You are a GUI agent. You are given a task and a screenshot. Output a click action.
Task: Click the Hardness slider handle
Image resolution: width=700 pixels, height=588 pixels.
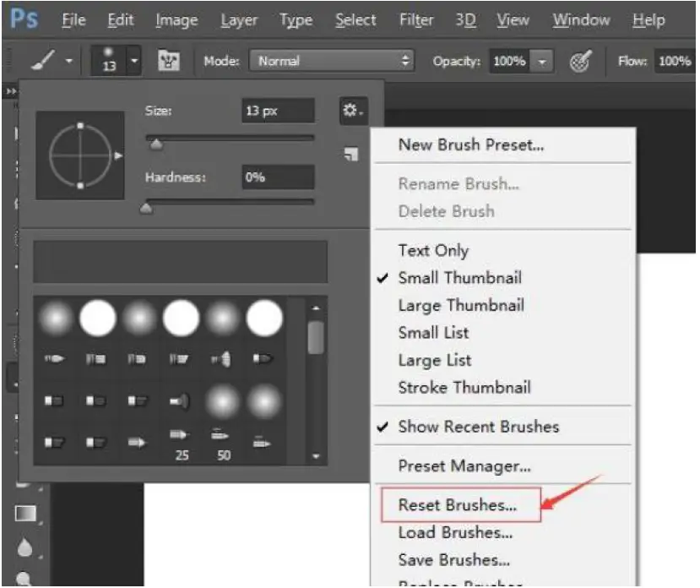coord(146,208)
